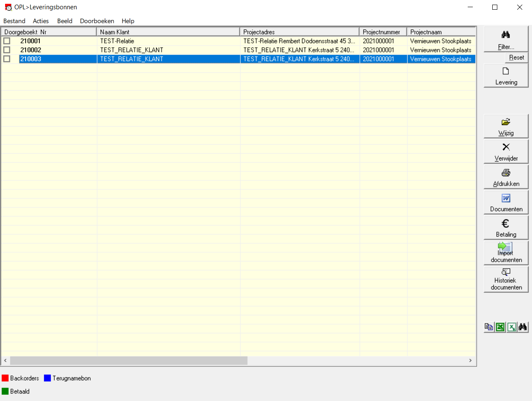Viewport: 532px width, 401px height.
Task: Click the Backorders legend label
Action: [25, 378]
